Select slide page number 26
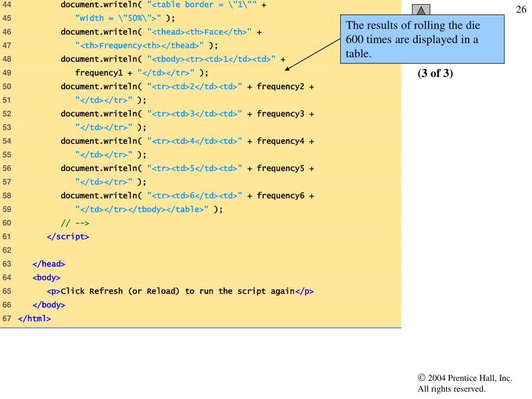 click(x=521, y=9)
